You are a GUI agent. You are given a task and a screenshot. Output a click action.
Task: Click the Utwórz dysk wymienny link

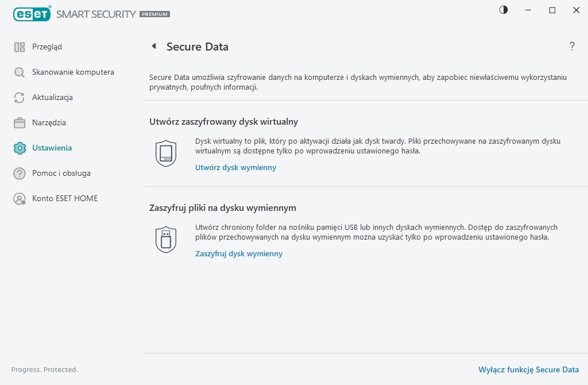coord(235,167)
